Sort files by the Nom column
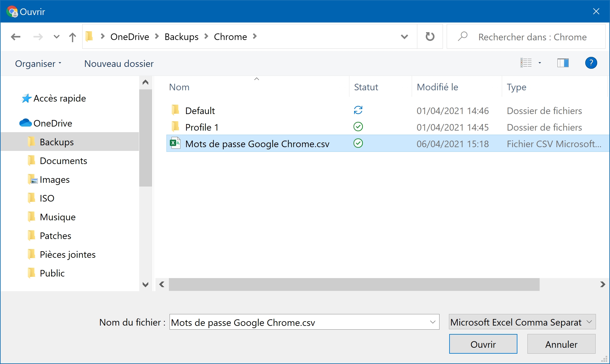The height and width of the screenshot is (364, 610). pyautogui.click(x=179, y=87)
